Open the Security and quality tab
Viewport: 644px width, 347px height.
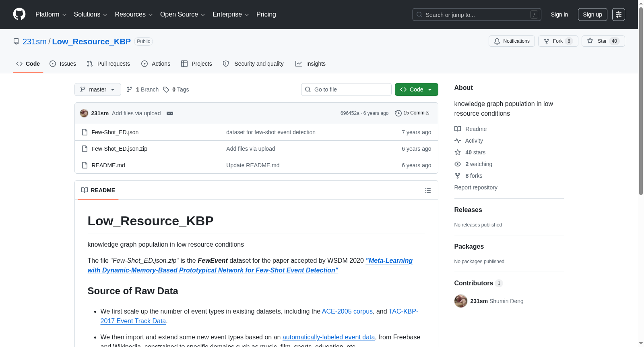point(253,64)
